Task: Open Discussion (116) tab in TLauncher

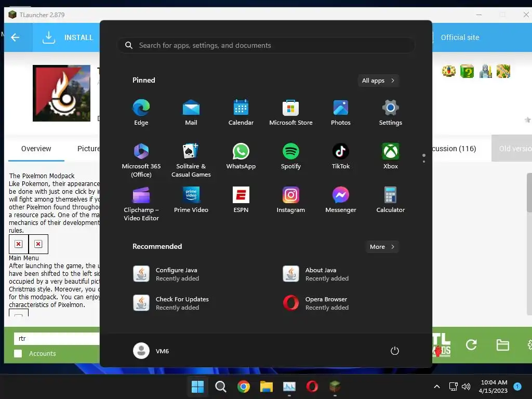Action: click(x=454, y=149)
